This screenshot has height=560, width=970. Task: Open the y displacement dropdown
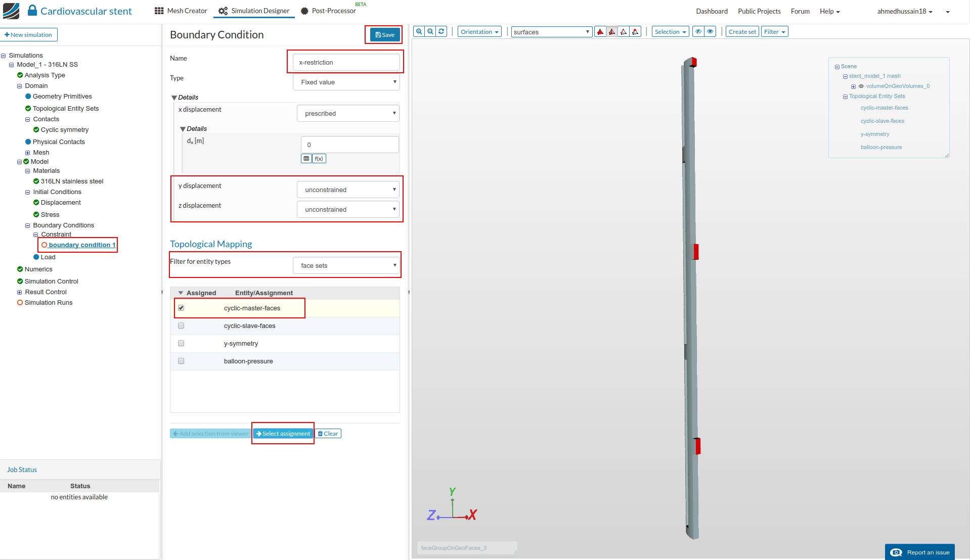click(348, 190)
